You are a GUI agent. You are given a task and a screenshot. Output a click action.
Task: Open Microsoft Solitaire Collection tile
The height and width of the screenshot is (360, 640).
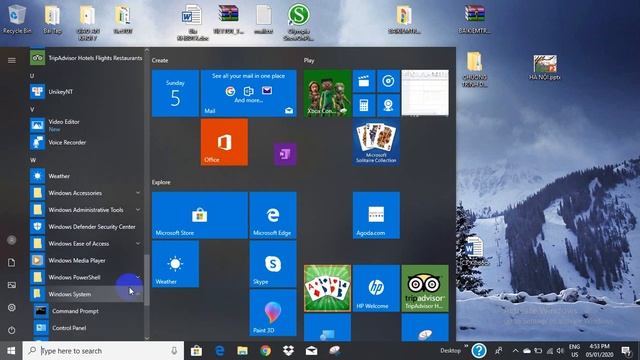[376, 142]
